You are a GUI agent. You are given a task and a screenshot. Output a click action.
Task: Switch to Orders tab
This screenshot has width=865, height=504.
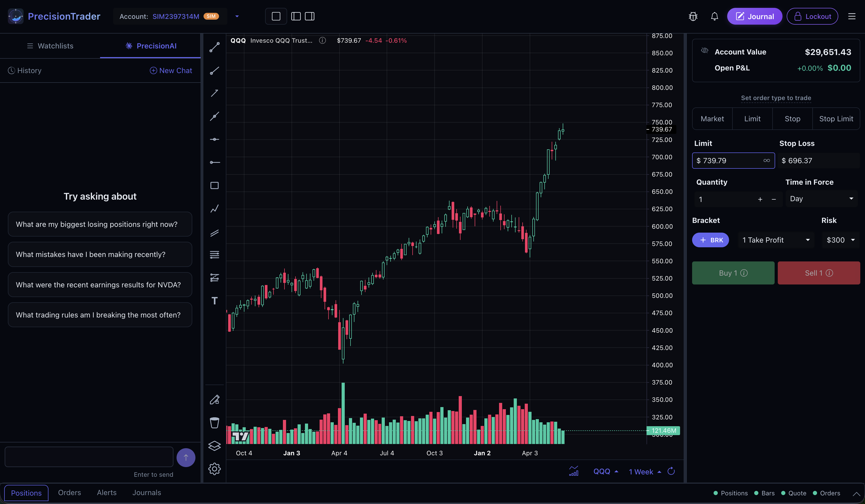[70, 493]
